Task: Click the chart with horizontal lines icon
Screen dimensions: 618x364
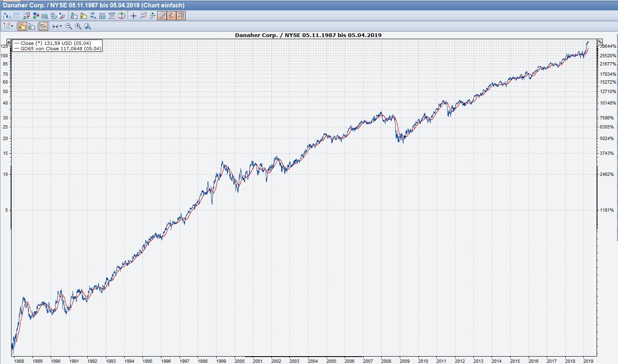Action: pyautogui.click(x=112, y=16)
